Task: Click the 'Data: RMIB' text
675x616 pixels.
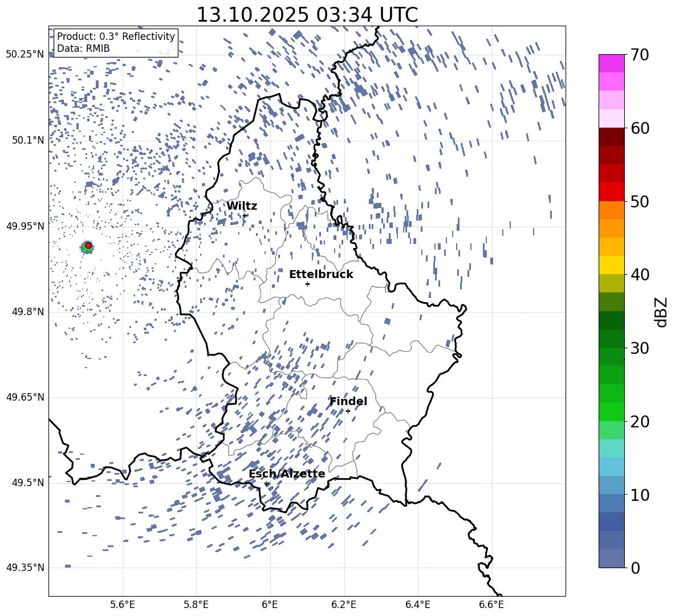Action: [x=83, y=48]
